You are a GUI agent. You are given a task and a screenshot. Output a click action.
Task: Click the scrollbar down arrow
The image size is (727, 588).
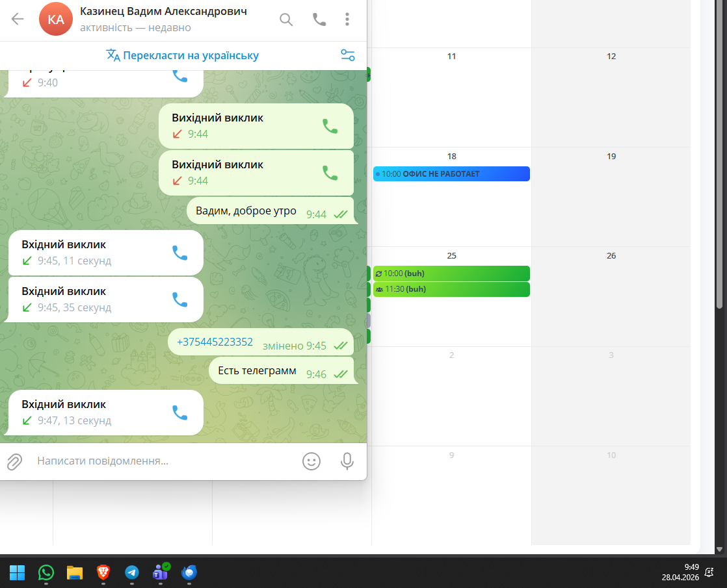pos(720,549)
